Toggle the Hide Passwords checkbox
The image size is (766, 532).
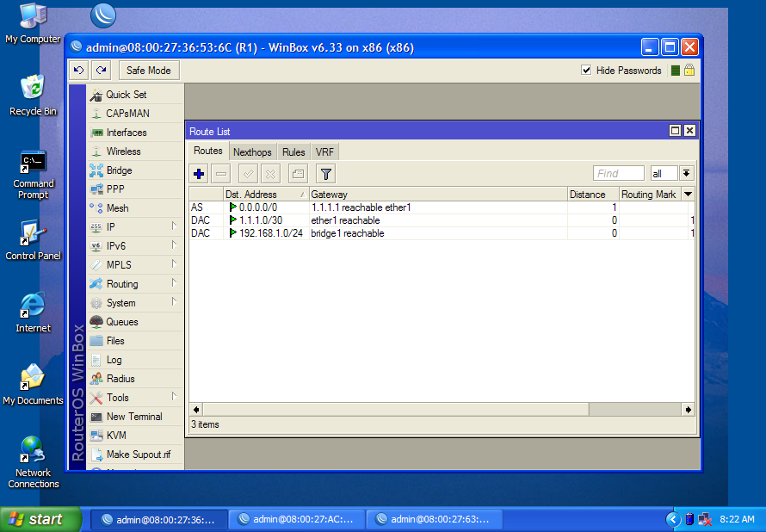(586, 71)
